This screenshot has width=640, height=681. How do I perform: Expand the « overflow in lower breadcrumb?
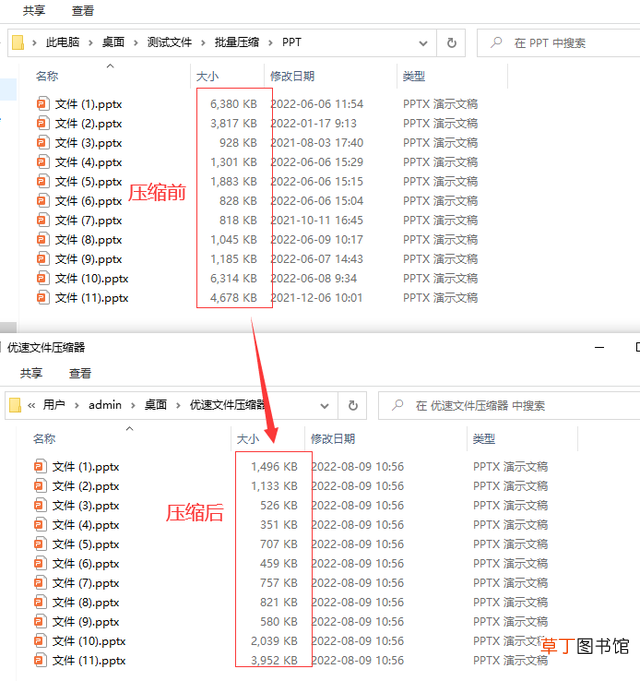[x=31, y=406]
